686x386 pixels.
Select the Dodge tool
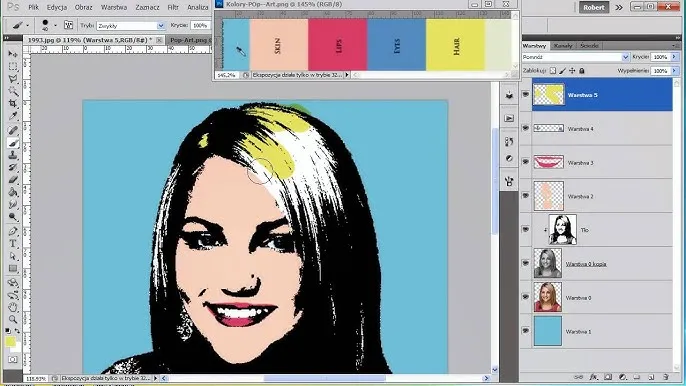coord(13,217)
